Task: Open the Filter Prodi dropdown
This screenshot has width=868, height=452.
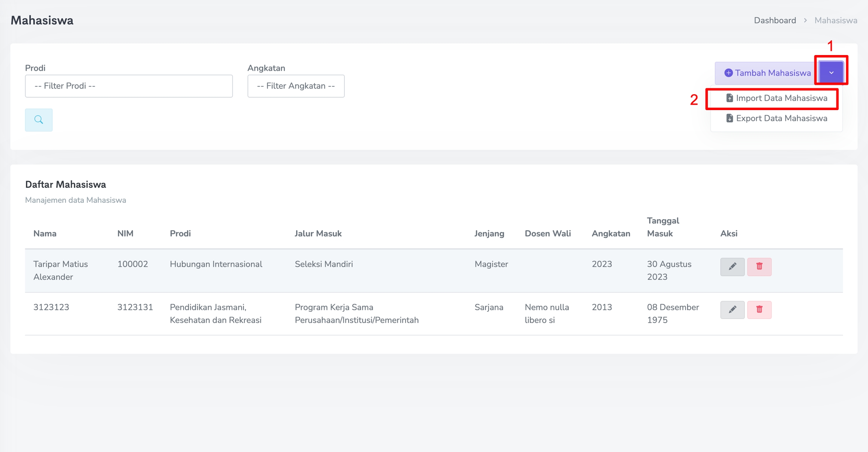Action: (x=128, y=86)
